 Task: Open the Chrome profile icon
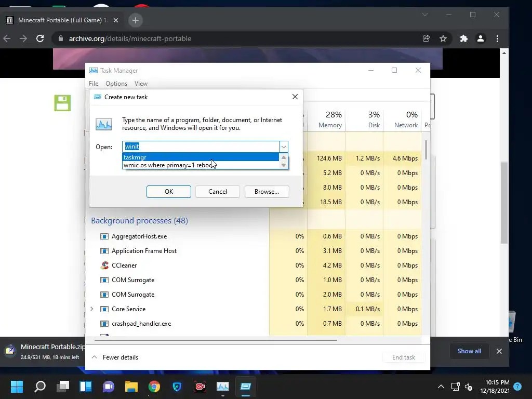pos(481,38)
